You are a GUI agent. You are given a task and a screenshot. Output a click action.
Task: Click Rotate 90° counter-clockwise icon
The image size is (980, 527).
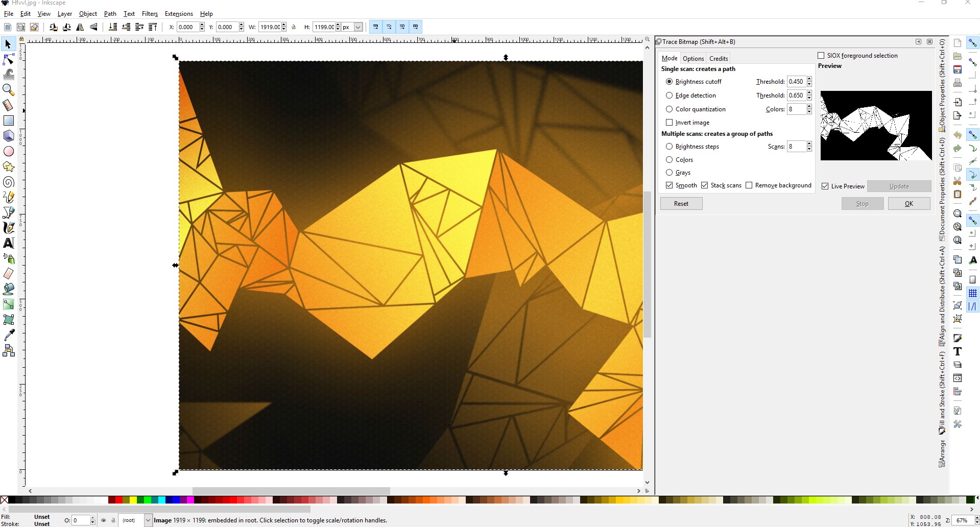[x=53, y=27]
